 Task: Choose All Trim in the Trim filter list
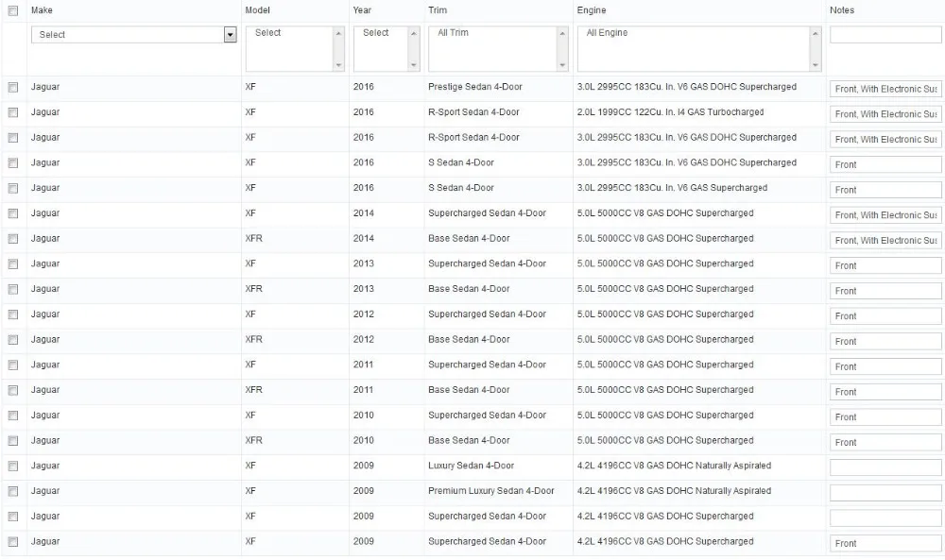pyautogui.click(x=454, y=33)
